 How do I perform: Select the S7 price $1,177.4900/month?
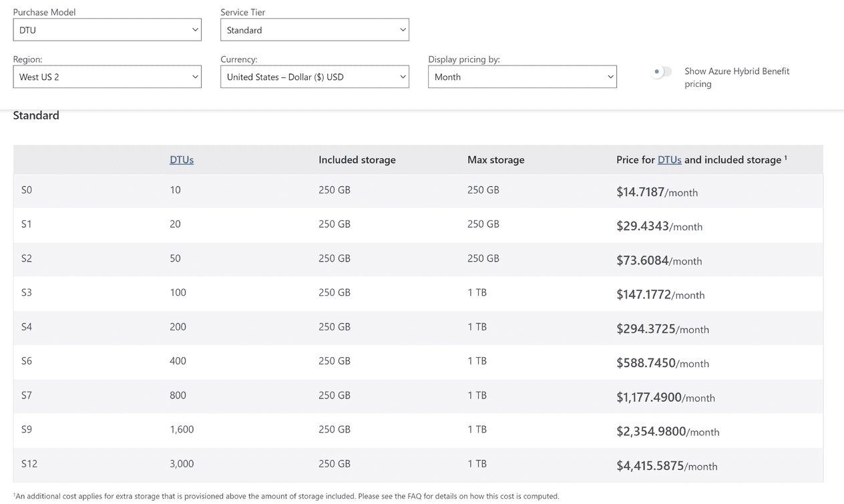tap(665, 397)
